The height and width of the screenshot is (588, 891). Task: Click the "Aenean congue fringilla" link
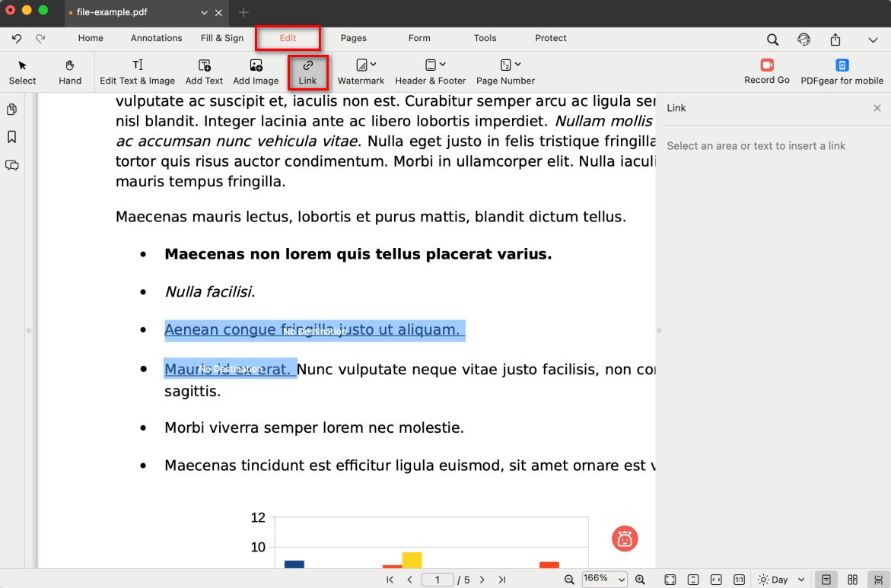click(x=313, y=330)
